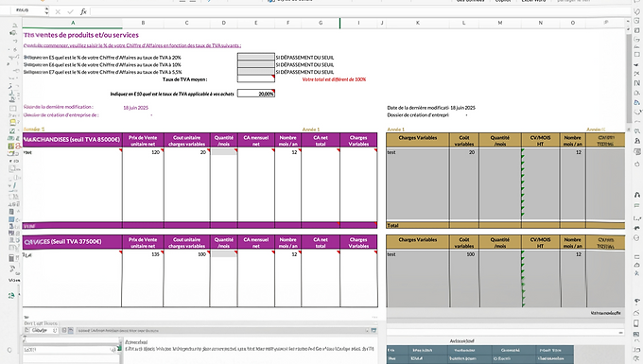The height and width of the screenshot is (364, 643).
Task: Click the 'MARCHANDISES (seuil TVA 85000€)' header
Action: tap(72, 140)
